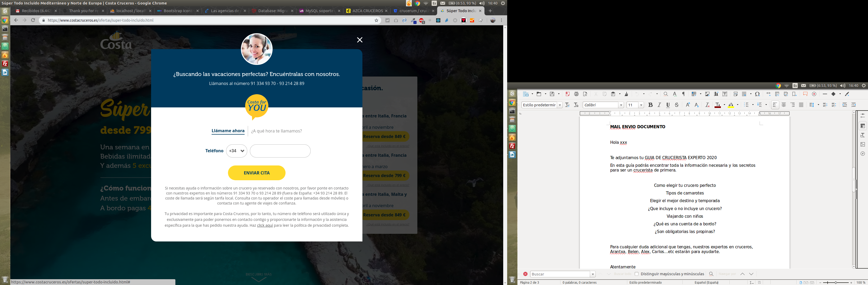Open bullet list style dropdown arrow
The height and width of the screenshot is (285, 868).
point(753,105)
